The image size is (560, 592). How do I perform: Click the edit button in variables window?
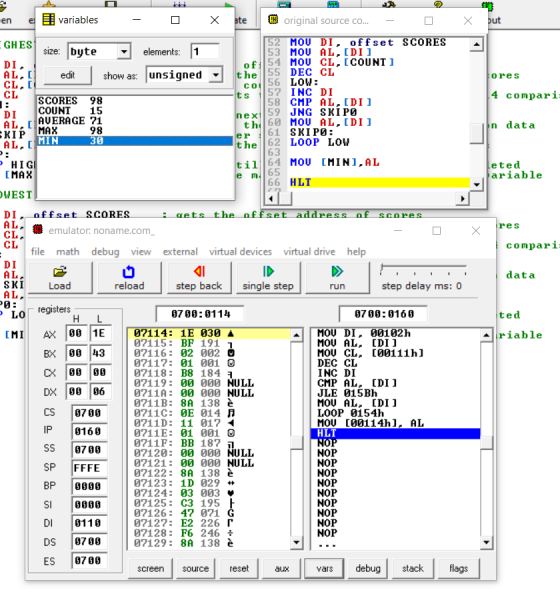(x=68, y=75)
